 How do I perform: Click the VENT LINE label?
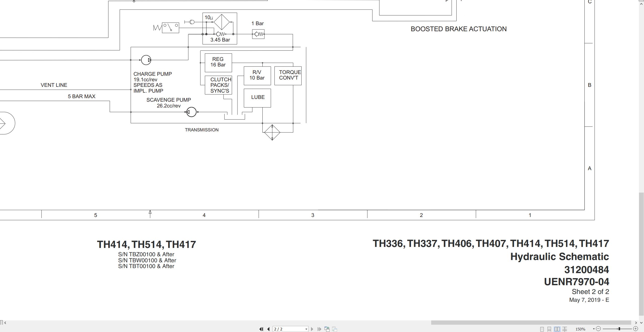[54, 85]
